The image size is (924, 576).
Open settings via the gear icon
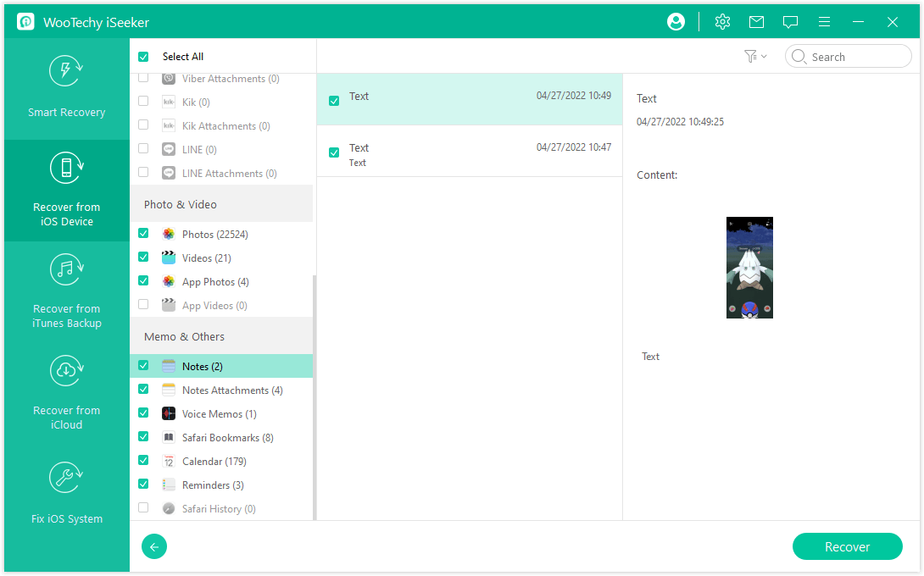click(x=722, y=22)
